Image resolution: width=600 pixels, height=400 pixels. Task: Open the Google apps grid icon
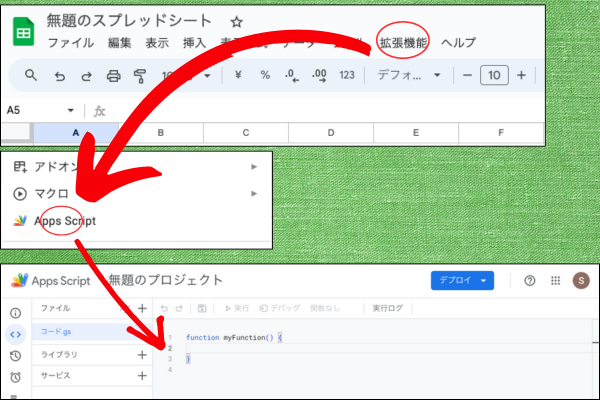pos(555,281)
